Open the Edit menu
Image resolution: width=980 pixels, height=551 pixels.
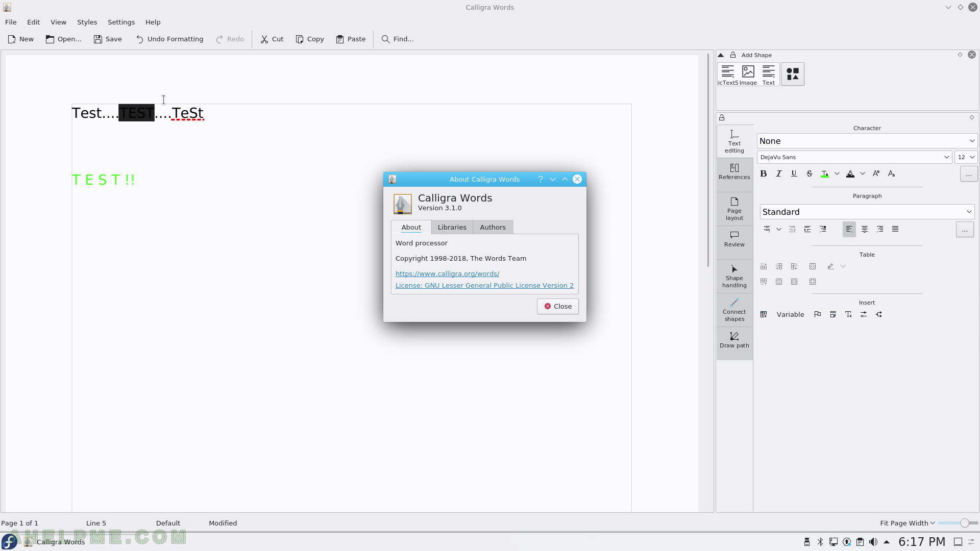click(33, 22)
